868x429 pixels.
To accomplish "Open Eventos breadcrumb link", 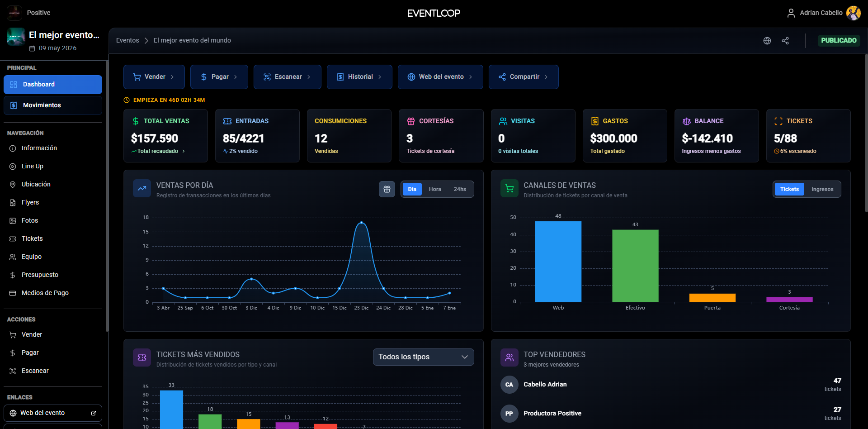I will pyautogui.click(x=127, y=40).
